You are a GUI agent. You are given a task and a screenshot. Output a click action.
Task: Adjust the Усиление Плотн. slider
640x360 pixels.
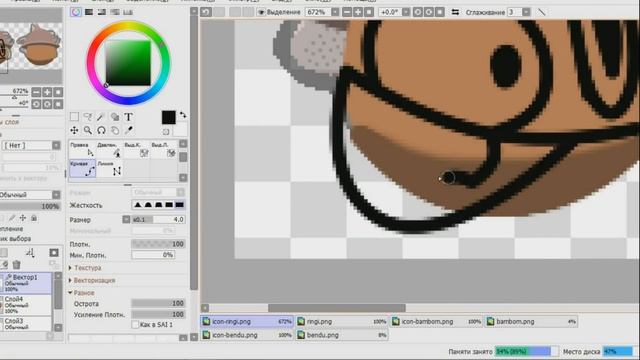[159, 315]
